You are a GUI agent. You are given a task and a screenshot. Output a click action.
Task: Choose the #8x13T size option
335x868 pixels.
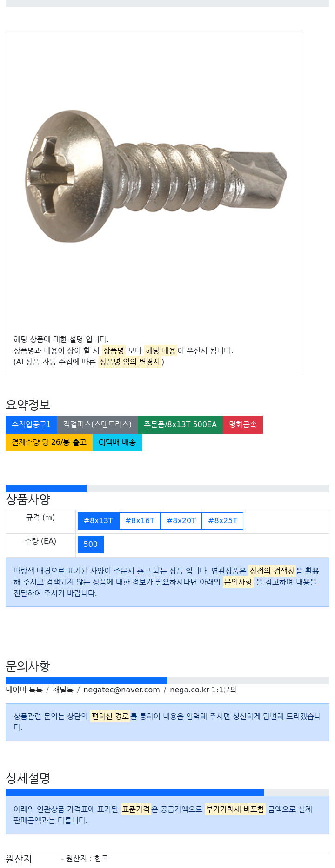[x=99, y=521]
